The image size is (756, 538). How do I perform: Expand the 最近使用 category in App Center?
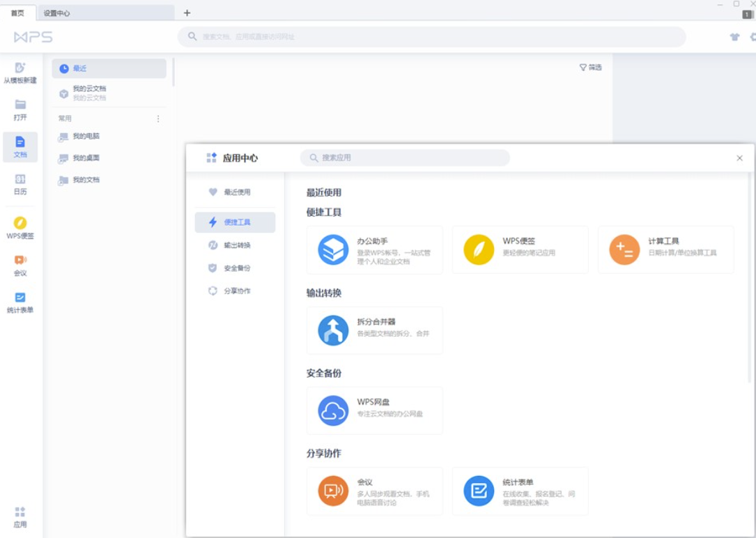pos(236,192)
